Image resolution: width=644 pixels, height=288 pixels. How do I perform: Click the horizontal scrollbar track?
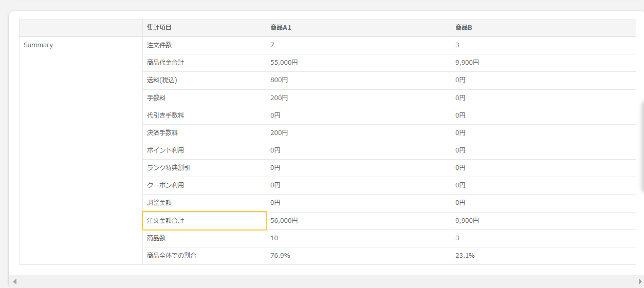click(x=327, y=281)
